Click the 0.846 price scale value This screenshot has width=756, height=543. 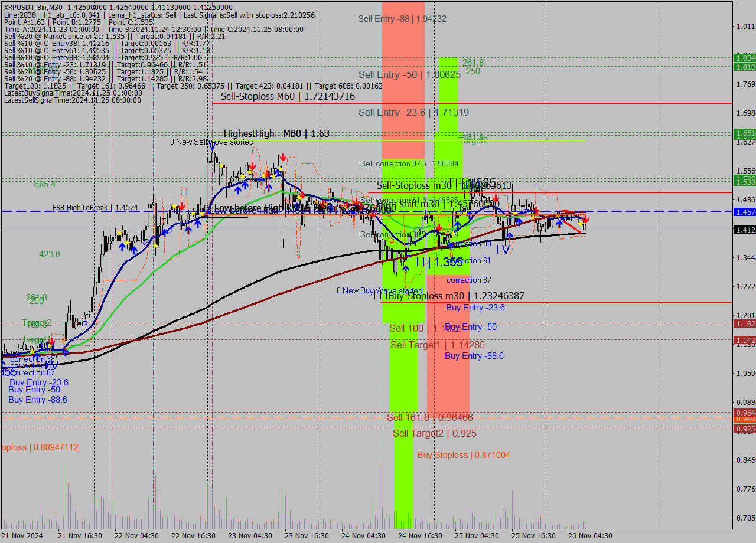tap(745, 460)
